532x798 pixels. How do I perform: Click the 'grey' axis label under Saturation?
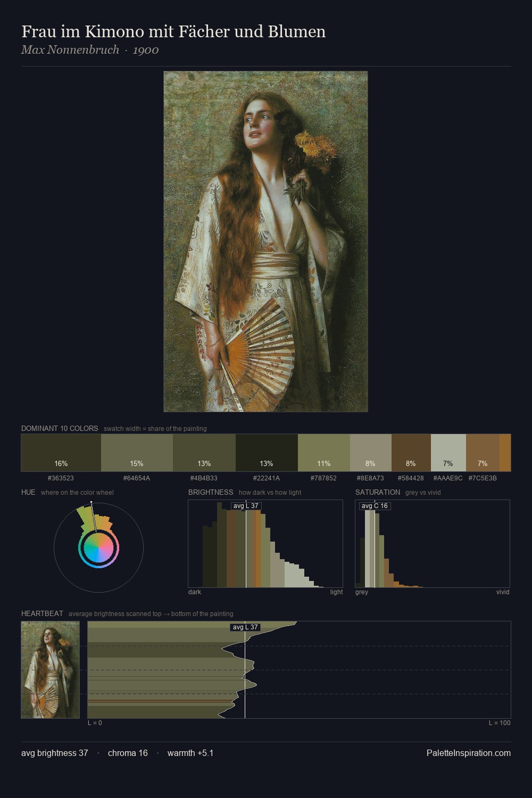point(362,592)
